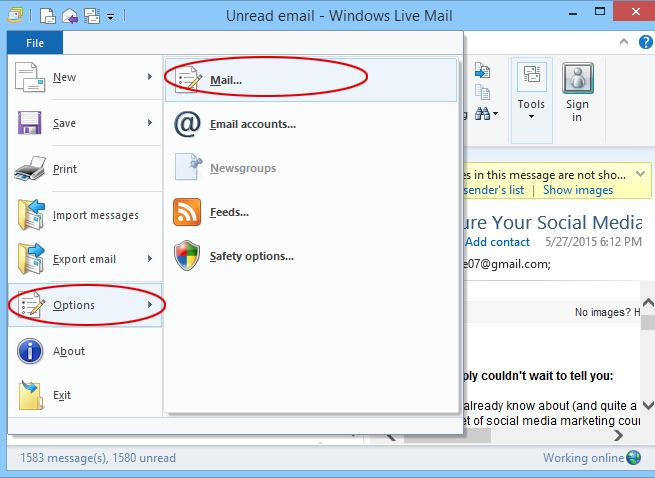Open the Export email submenu
The height and width of the screenshot is (478, 655).
85,259
